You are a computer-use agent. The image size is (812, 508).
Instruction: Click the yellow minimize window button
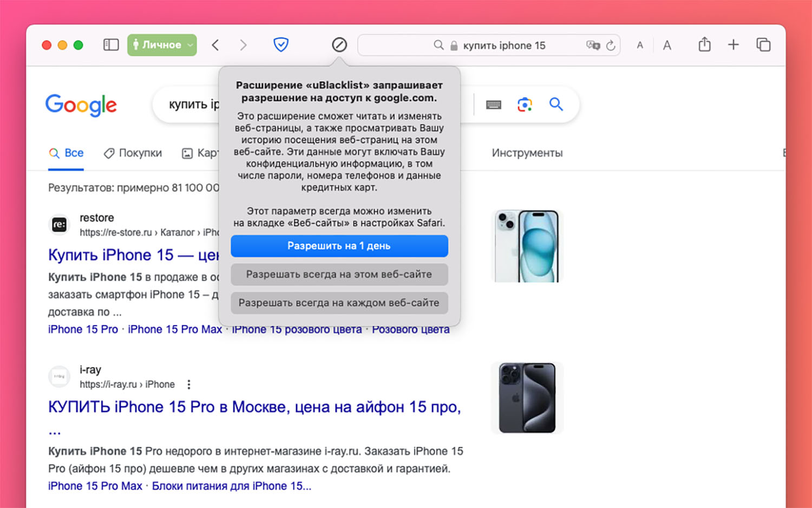point(62,45)
